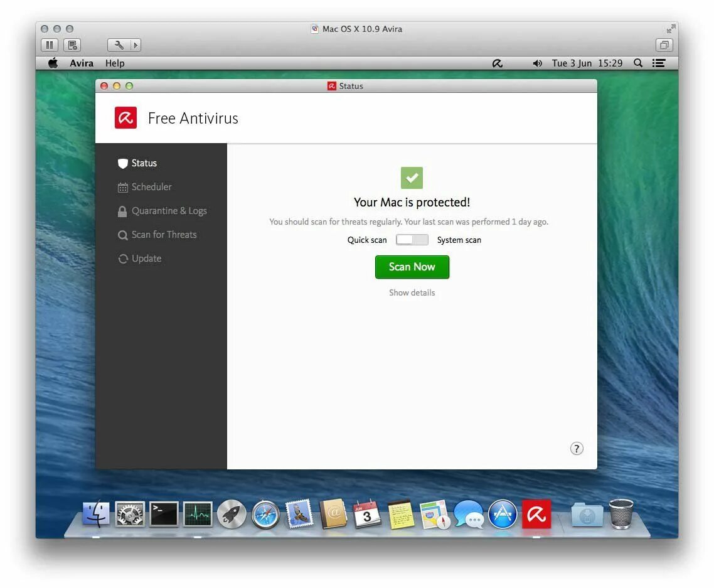Screen dimensions: 714x588
Task: Open Scan for Threats section
Action: (x=157, y=235)
